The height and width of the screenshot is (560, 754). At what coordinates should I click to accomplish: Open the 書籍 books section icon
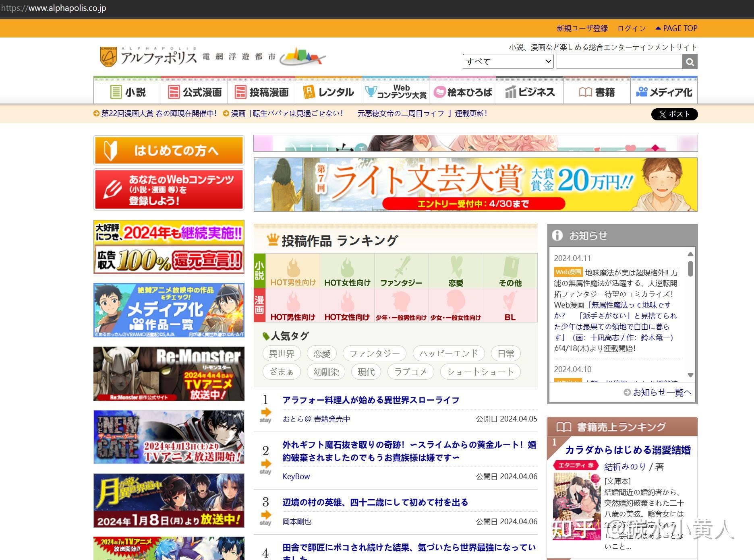(x=584, y=91)
